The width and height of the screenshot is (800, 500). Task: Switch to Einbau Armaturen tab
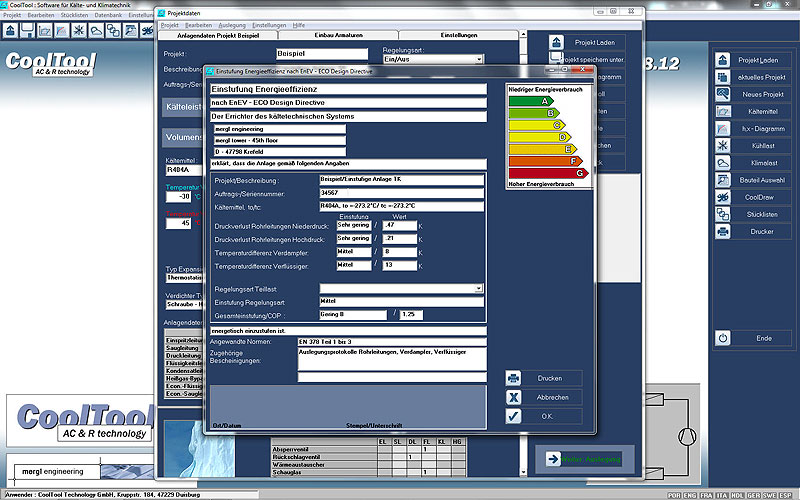click(338, 35)
